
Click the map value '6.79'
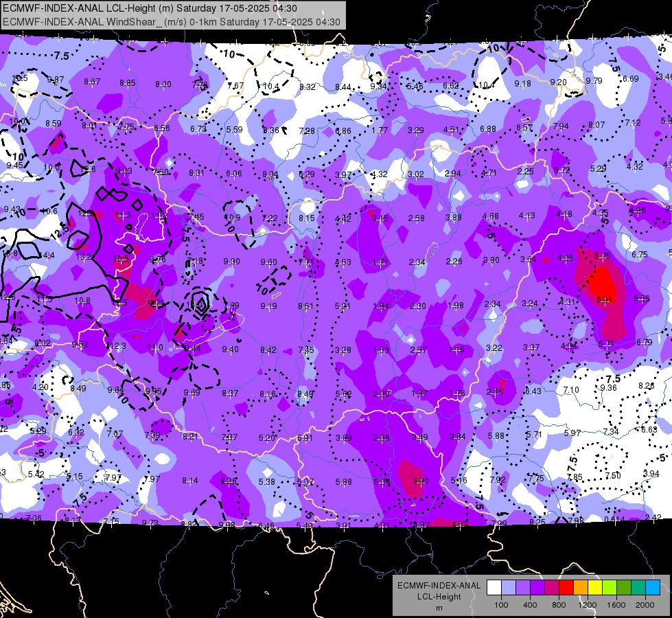coord(644,342)
